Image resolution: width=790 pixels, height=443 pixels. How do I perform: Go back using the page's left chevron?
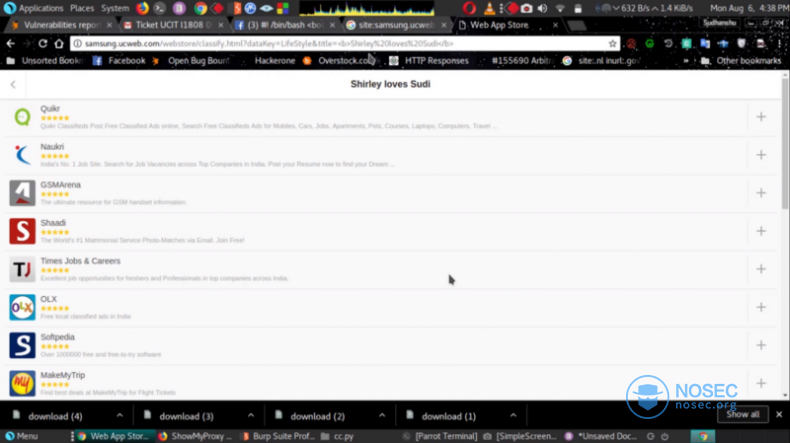(x=13, y=84)
